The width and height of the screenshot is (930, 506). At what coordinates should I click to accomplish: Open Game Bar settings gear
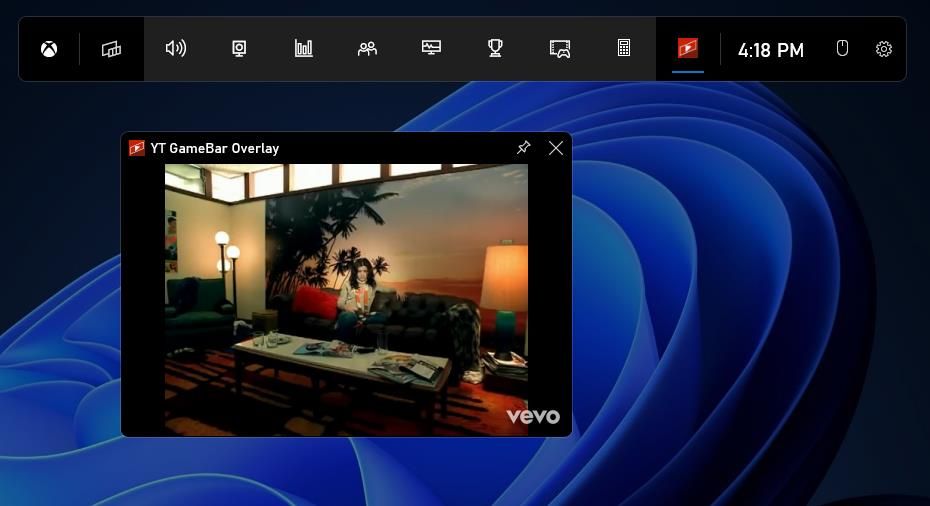coord(884,49)
